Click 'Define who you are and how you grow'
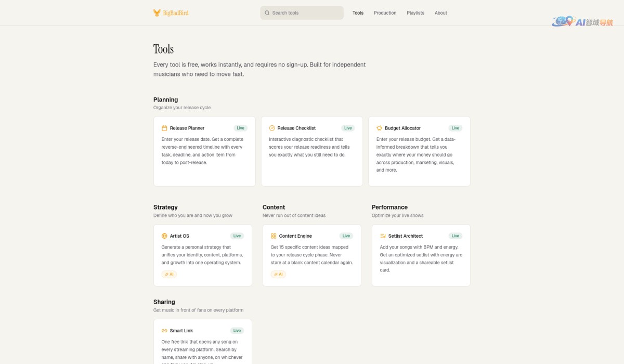Viewport: 624px width, 364px height. tap(193, 215)
